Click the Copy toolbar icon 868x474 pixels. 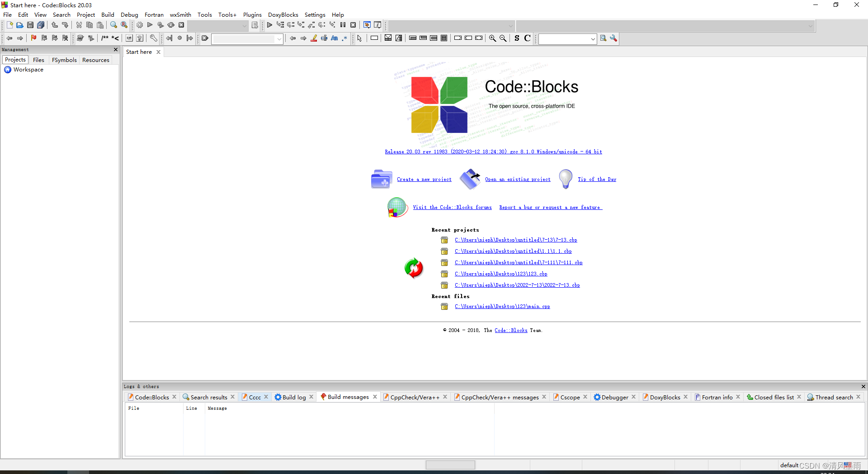coord(90,25)
